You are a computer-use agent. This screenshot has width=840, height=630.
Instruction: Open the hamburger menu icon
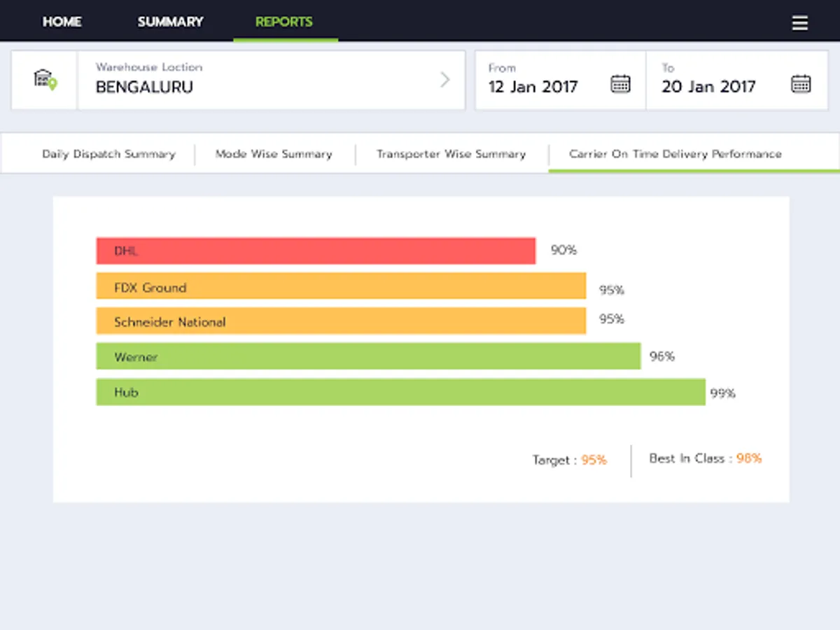tap(799, 23)
